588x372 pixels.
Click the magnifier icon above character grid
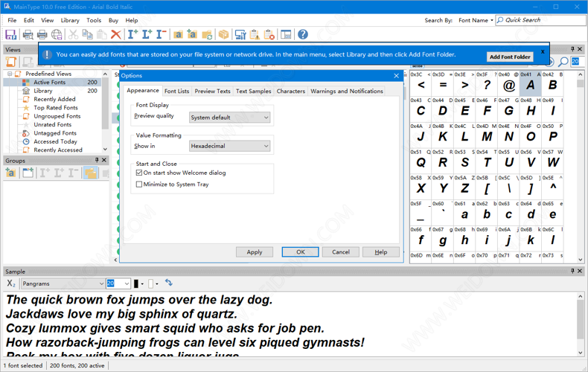pyautogui.click(x=563, y=62)
